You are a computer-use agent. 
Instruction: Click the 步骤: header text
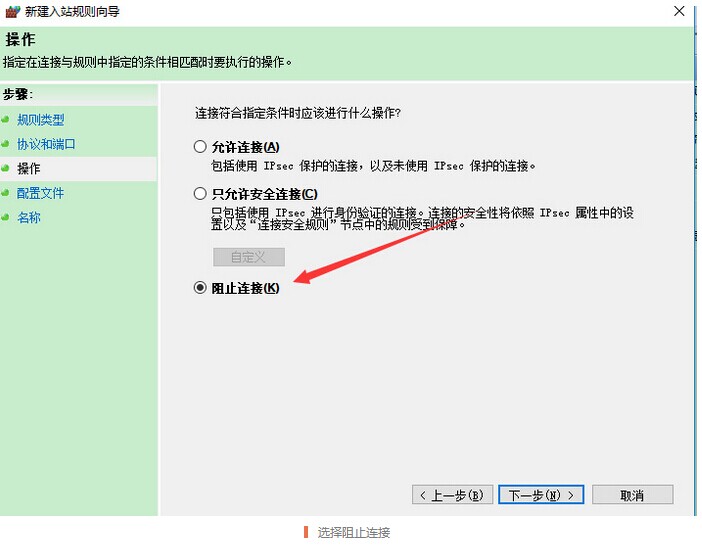coord(18,94)
